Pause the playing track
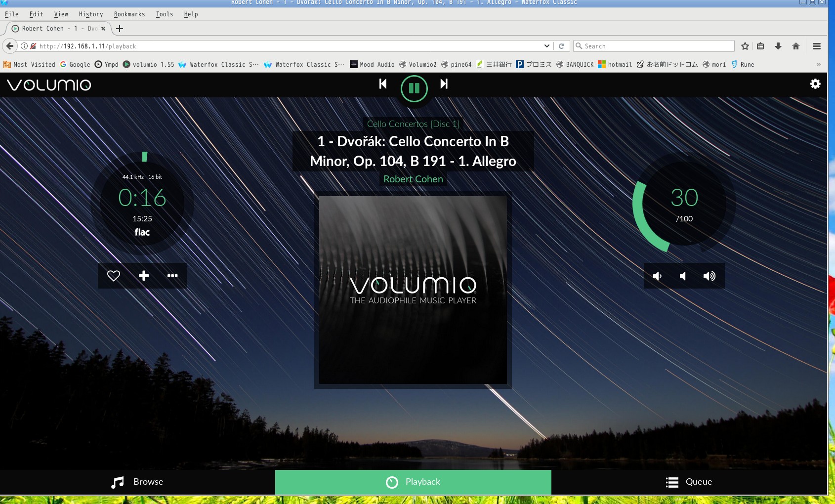 [414, 88]
